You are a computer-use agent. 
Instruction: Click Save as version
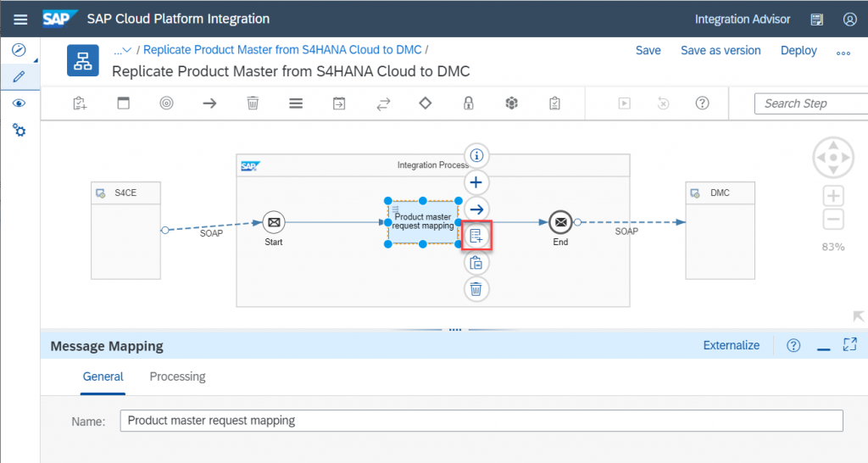(x=721, y=50)
